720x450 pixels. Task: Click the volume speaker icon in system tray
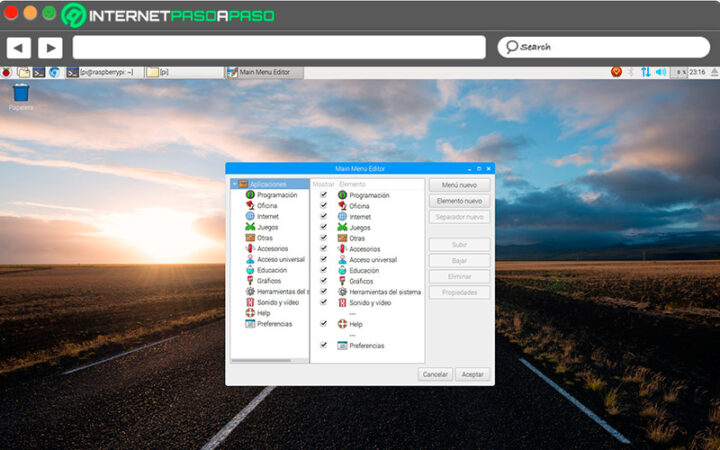click(x=661, y=72)
